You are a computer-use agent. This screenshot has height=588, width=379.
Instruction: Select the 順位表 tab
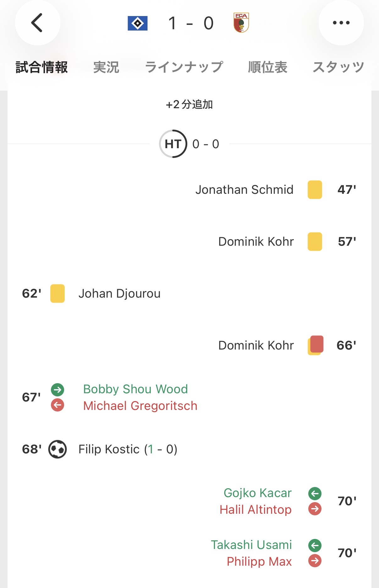tap(267, 67)
